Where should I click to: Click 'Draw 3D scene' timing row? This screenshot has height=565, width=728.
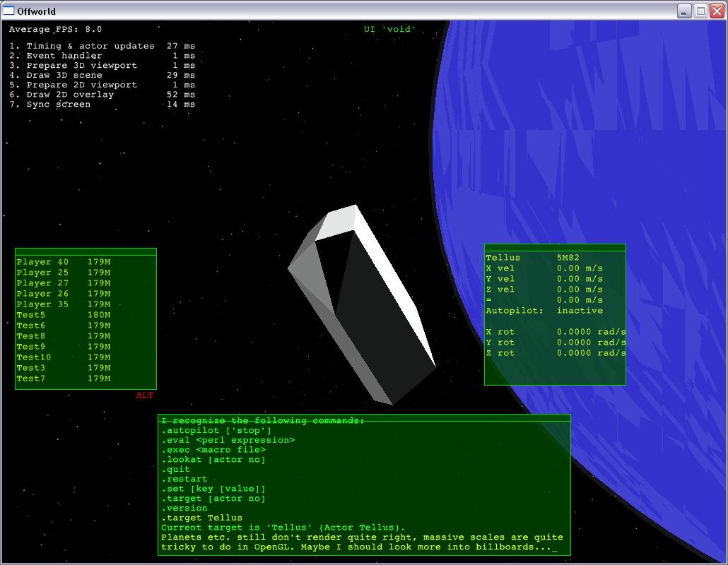click(102, 75)
